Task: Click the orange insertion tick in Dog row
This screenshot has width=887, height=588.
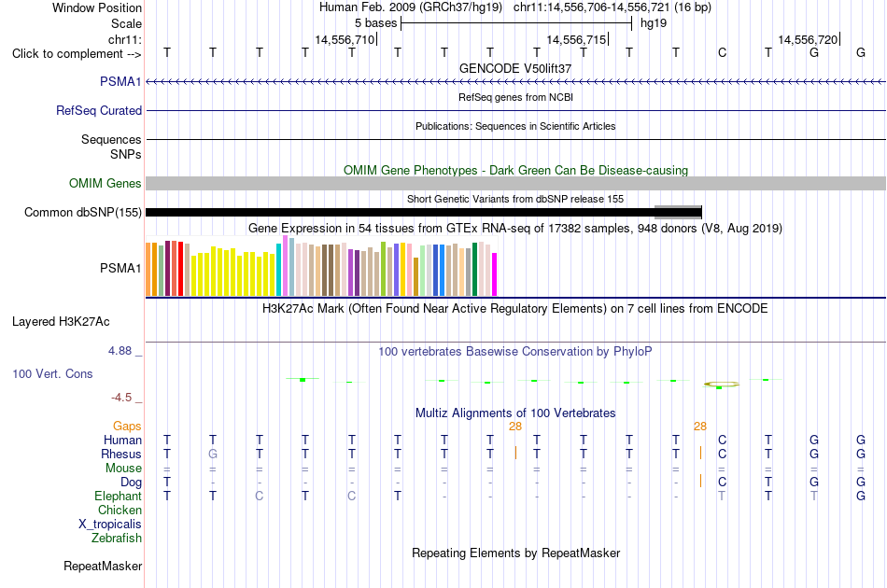Action: [700, 482]
